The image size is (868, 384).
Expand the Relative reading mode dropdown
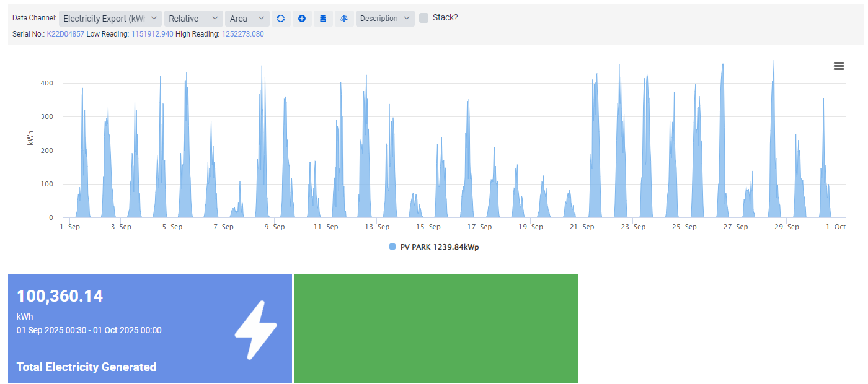pos(193,19)
